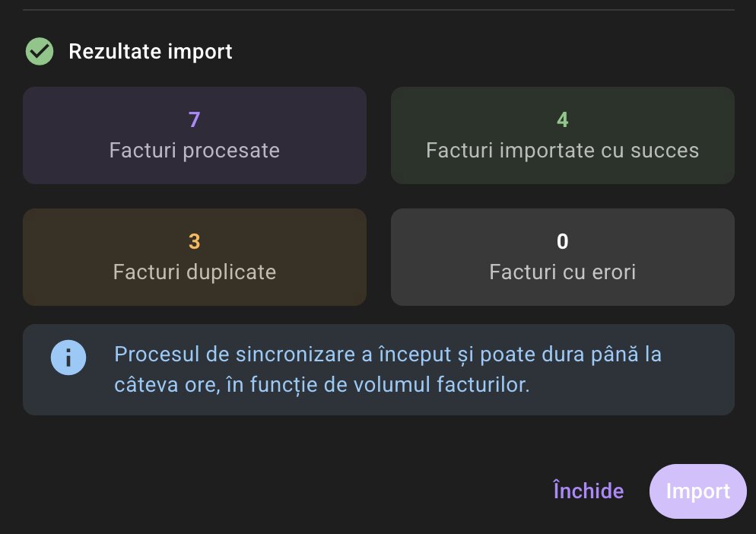Viewport: 756px width, 534px height.
Task: Select the Facturi cu erori card
Action: click(562, 256)
